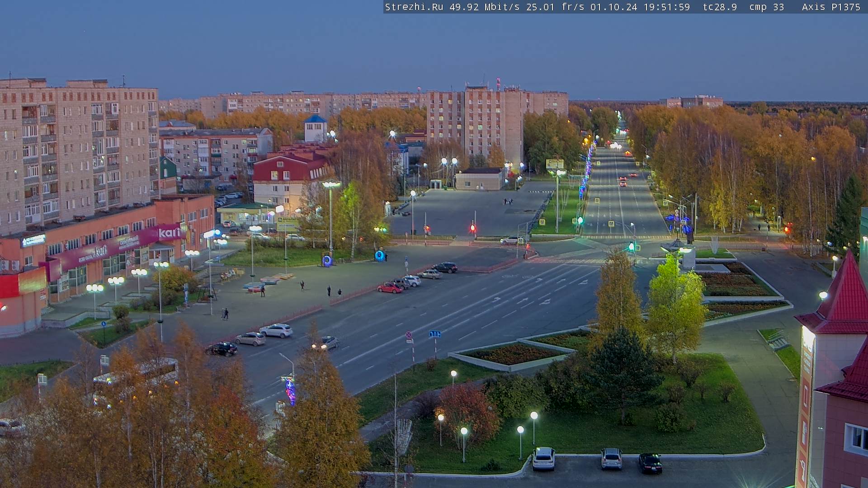The height and width of the screenshot is (488, 868).
Task: Click the cmp 33 compression value
Action: point(766,7)
